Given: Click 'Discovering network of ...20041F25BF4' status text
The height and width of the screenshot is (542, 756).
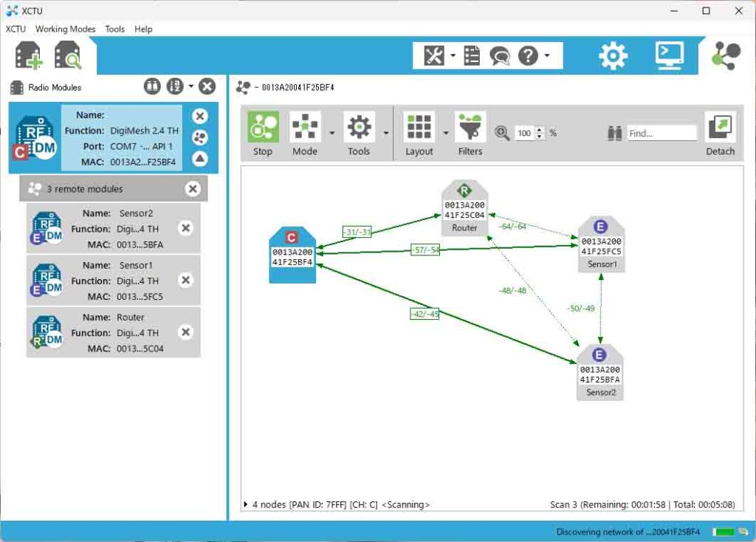Looking at the screenshot, I should pyautogui.click(x=628, y=532).
